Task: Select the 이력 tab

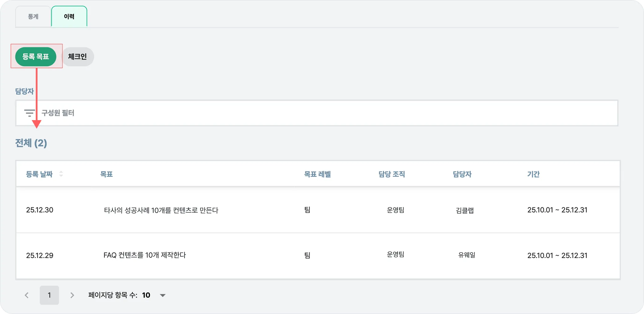Action: click(x=69, y=17)
